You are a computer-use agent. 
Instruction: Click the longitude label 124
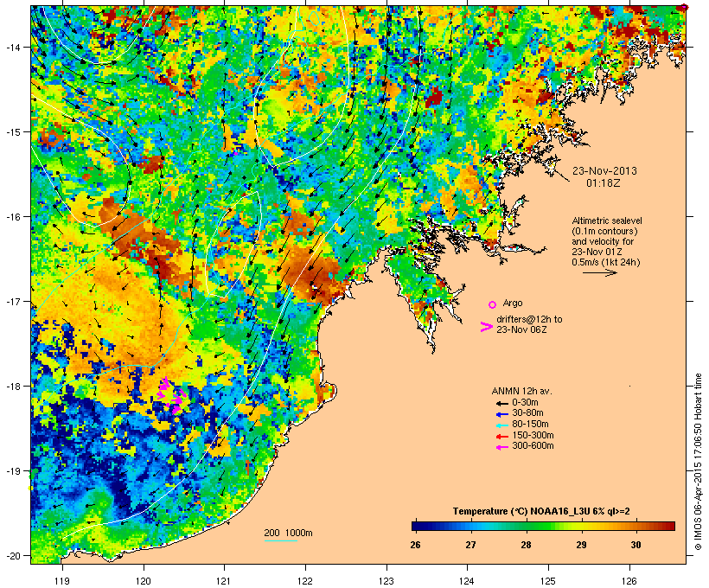(x=467, y=581)
